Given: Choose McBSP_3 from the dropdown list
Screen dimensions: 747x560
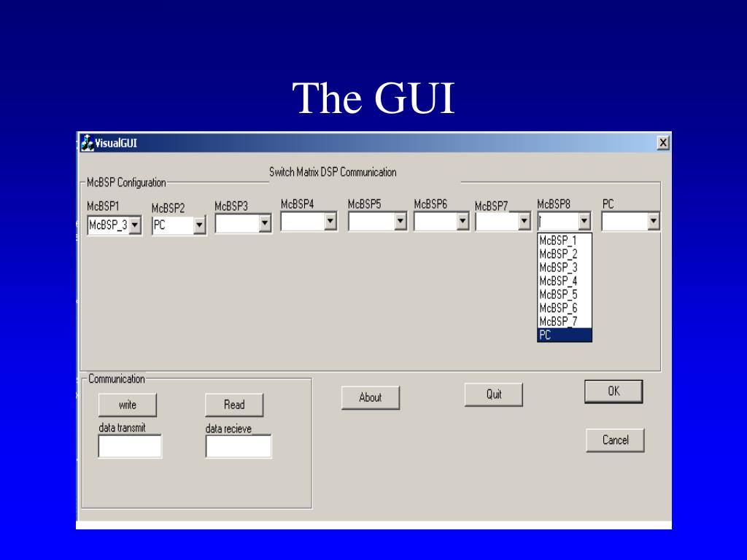Looking at the screenshot, I should pyautogui.click(x=564, y=267).
